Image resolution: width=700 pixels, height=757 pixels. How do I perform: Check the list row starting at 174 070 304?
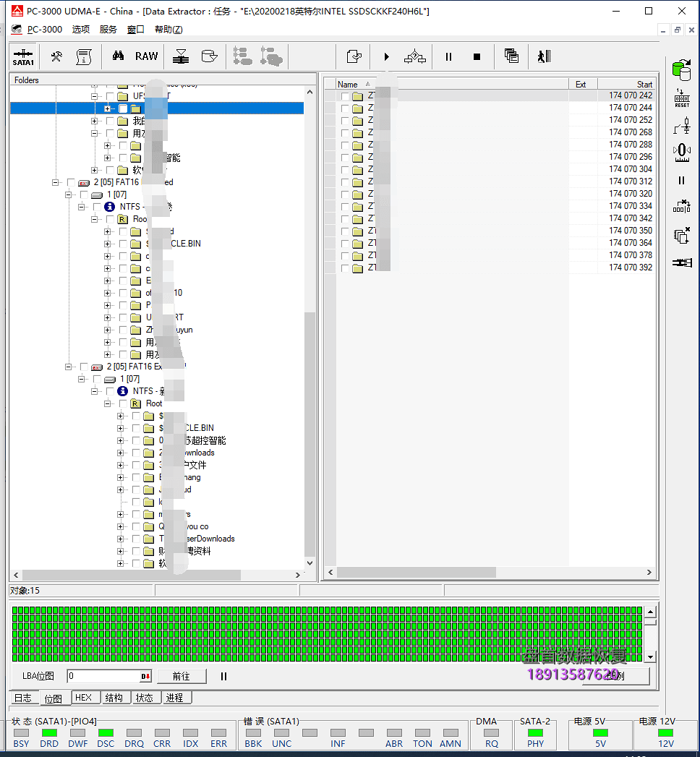[345, 170]
